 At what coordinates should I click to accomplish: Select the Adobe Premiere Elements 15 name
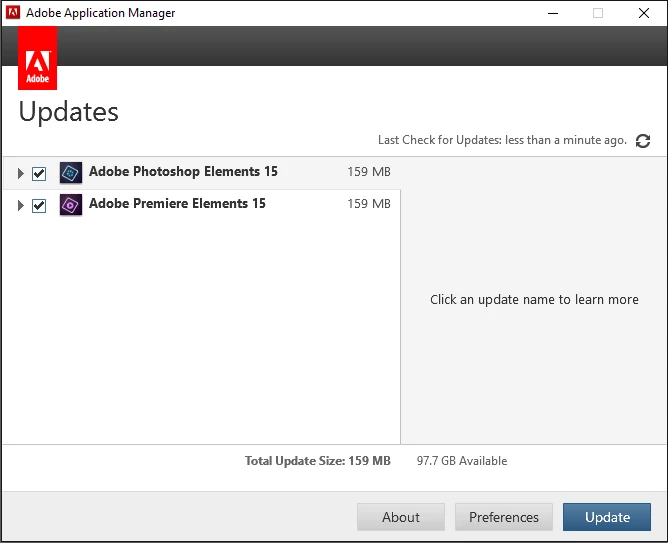177,204
